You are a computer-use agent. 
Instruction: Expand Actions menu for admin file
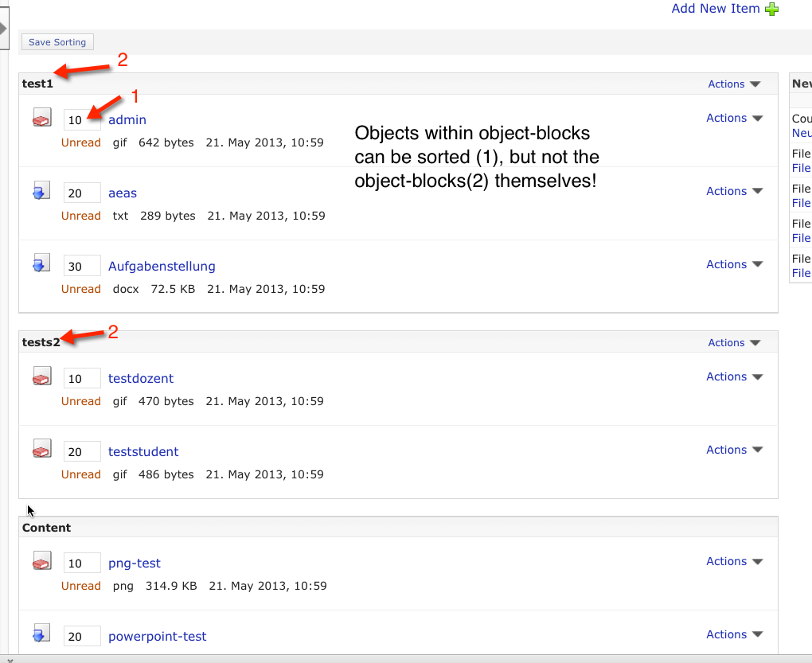pyautogui.click(x=734, y=118)
